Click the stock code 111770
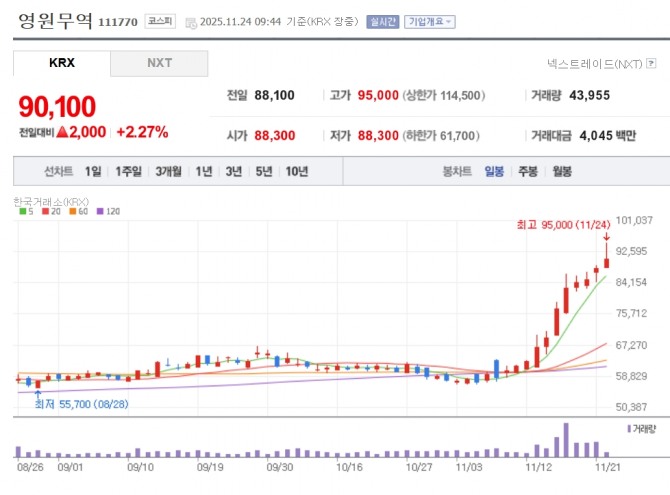 [x=118, y=22]
